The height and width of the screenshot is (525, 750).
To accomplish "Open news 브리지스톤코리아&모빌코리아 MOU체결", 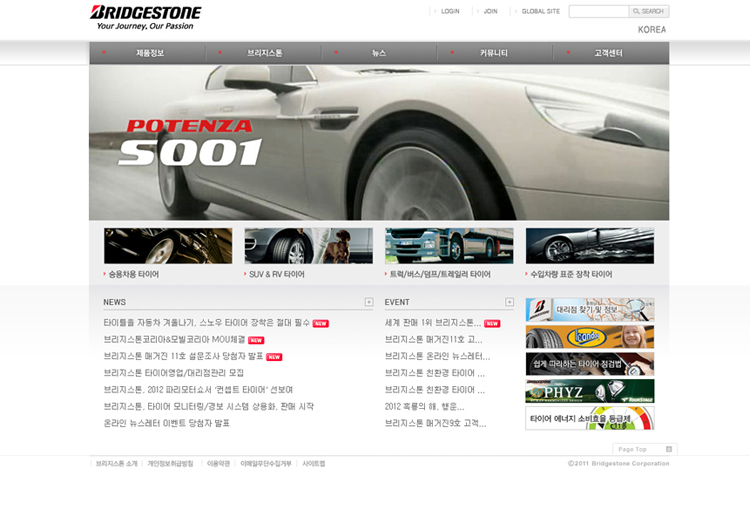I will (174, 339).
